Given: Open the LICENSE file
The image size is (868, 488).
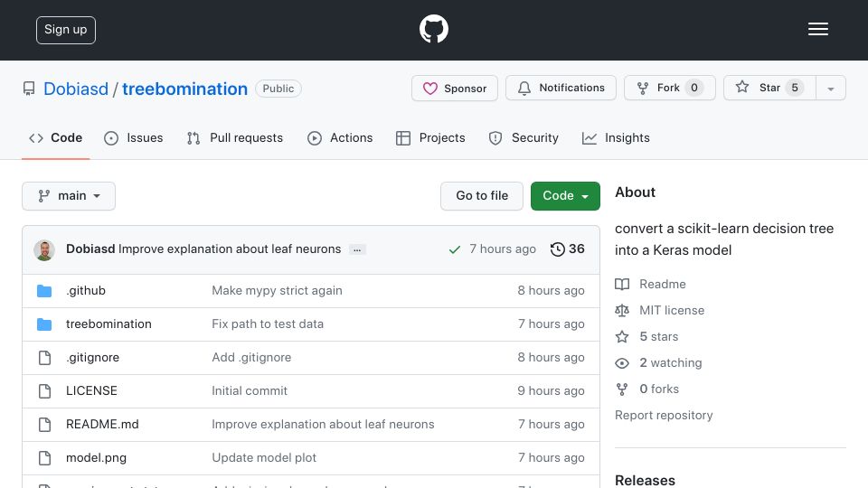Looking at the screenshot, I should click(x=91, y=390).
